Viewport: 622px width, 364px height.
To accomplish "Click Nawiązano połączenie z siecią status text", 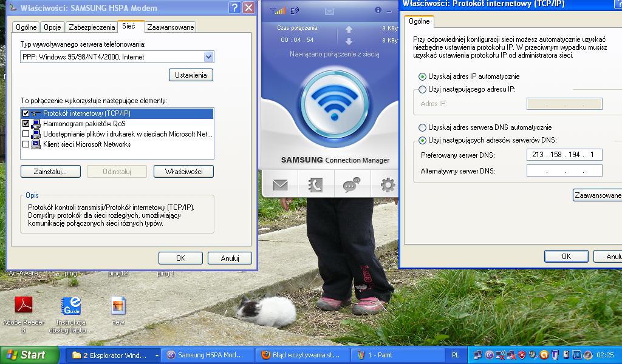I will tap(335, 54).
